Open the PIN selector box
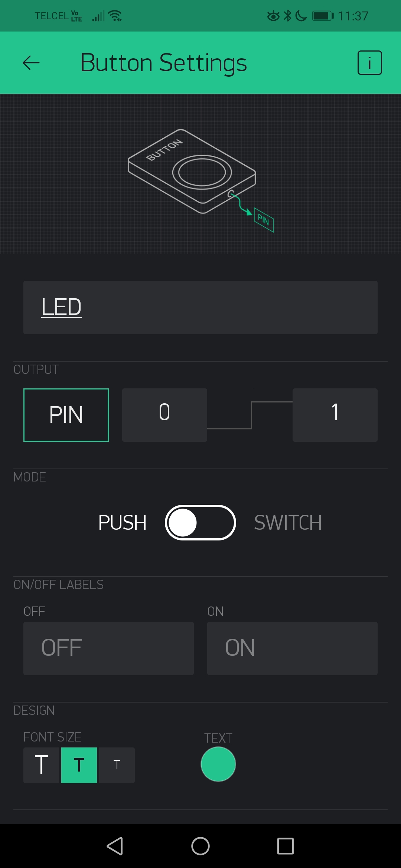Viewport: 401px width, 868px height. [x=66, y=415]
